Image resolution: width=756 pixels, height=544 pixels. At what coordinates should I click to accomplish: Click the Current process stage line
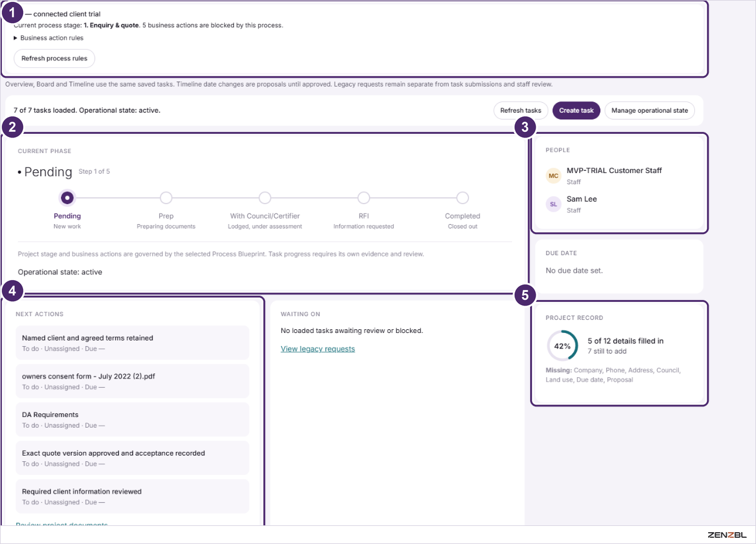[x=148, y=26]
